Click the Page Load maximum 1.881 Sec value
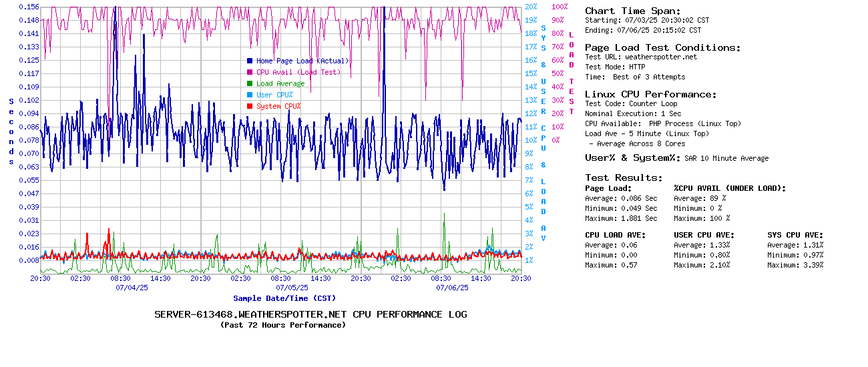 [x=639, y=218]
